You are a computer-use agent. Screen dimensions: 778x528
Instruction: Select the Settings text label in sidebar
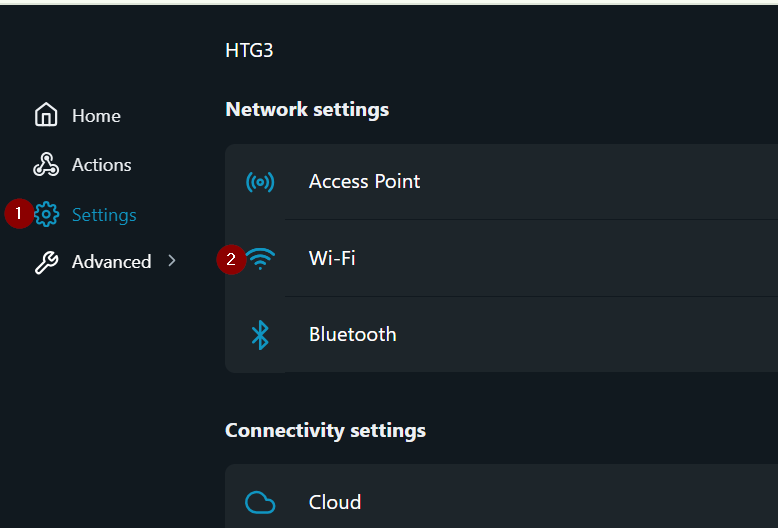[x=104, y=215]
